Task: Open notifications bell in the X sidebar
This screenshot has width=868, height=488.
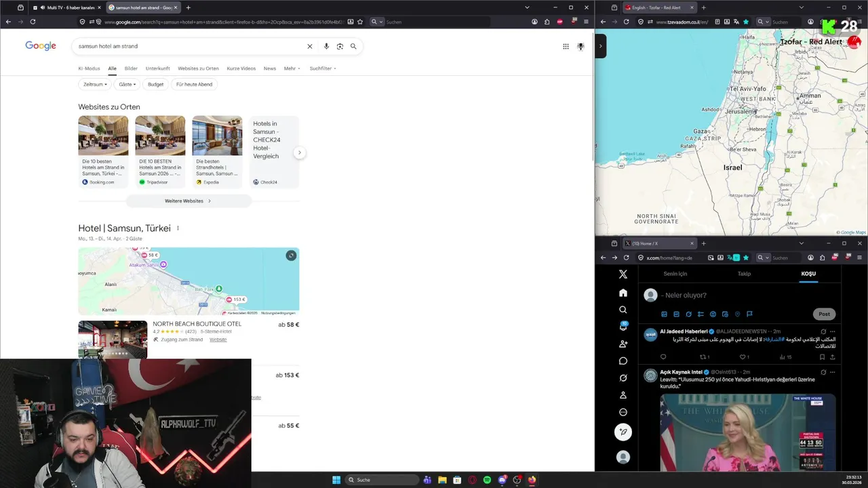Action: point(623,327)
